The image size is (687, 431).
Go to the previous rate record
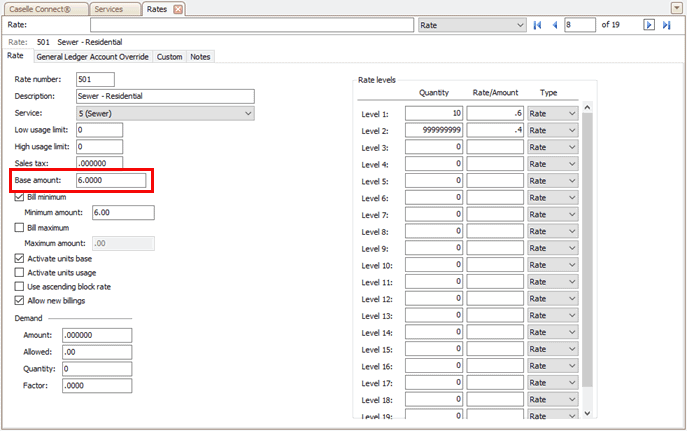(x=554, y=25)
